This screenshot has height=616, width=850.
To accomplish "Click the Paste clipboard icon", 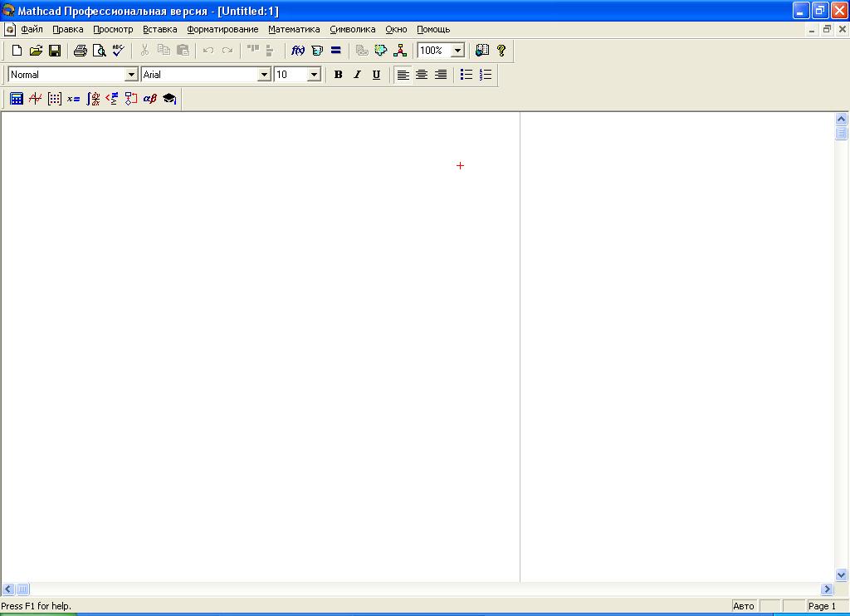I will pyautogui.click(x=183, y=51).
